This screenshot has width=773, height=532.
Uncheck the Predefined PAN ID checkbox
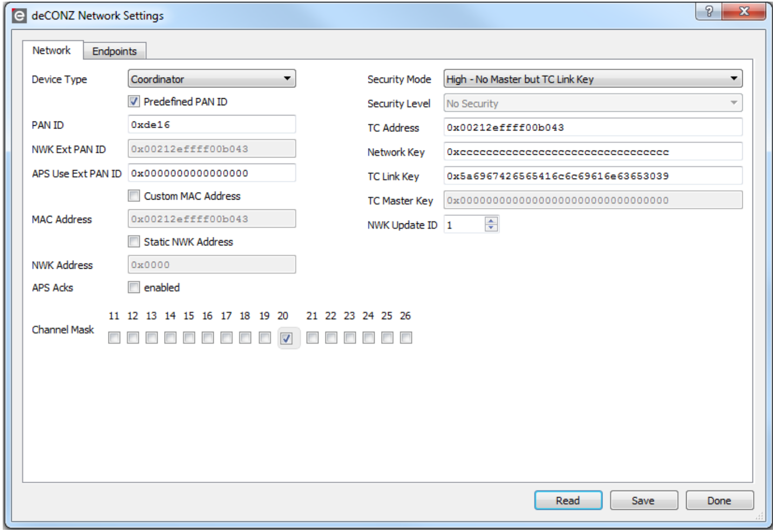pyautogui.click(x=134, y=101)
